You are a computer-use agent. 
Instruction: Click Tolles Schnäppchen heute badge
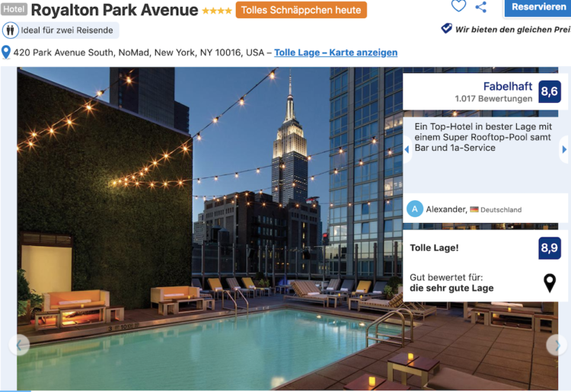(301, 10)
